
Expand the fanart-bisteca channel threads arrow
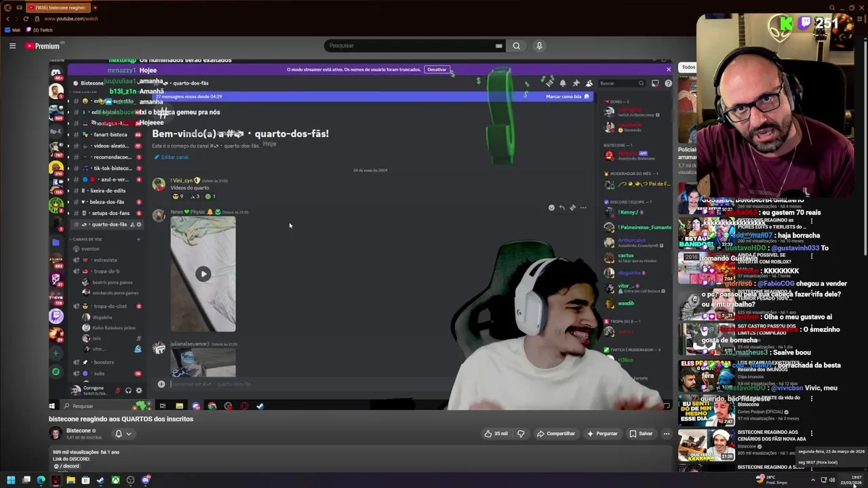(68, 134)
